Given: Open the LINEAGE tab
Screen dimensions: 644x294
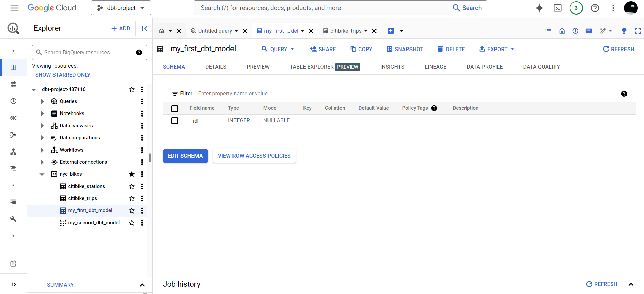Looking at the screenshot, I should point(435,67).
